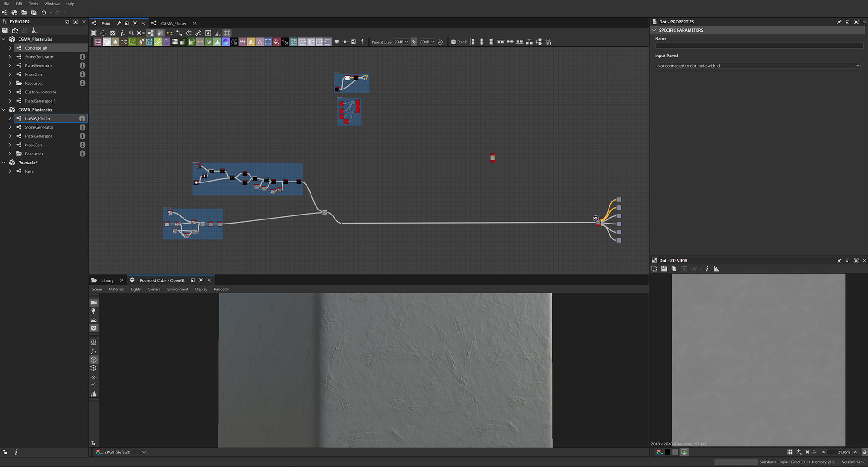
Task: Undo the last action
Action: [x=43, y=13]
